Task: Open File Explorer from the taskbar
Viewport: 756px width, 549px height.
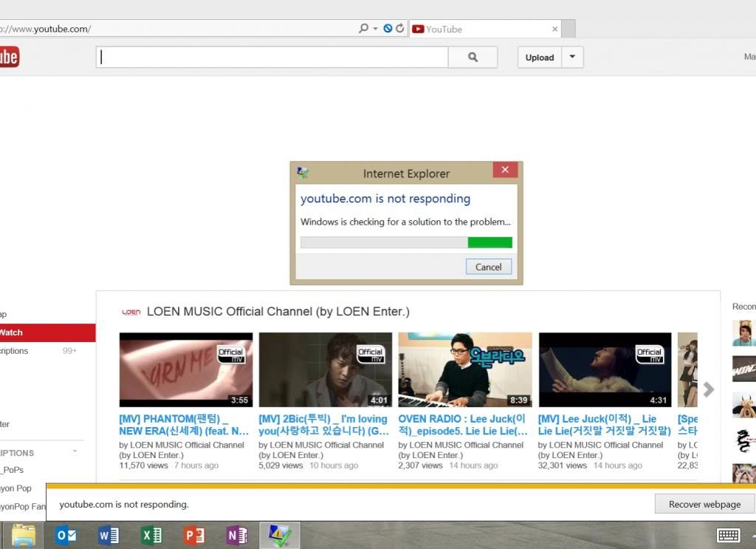Action: click(24, 536)
